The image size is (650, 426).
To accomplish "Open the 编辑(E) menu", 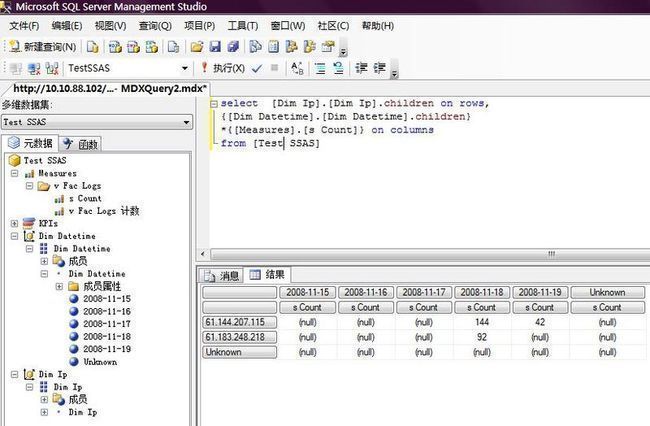I will [67, 26].
